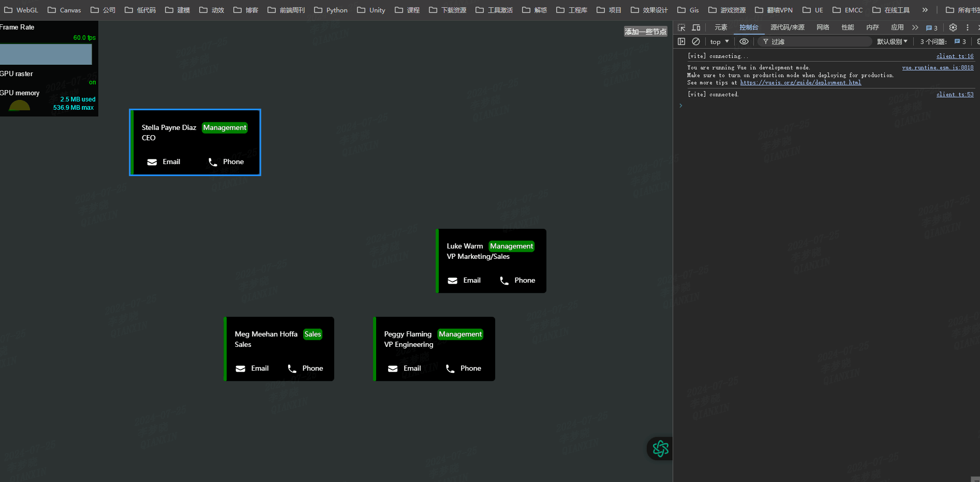This screenshot has width=980, height=482.
Task: Click the 添加一些节点 button
Action: pos(645,32)
